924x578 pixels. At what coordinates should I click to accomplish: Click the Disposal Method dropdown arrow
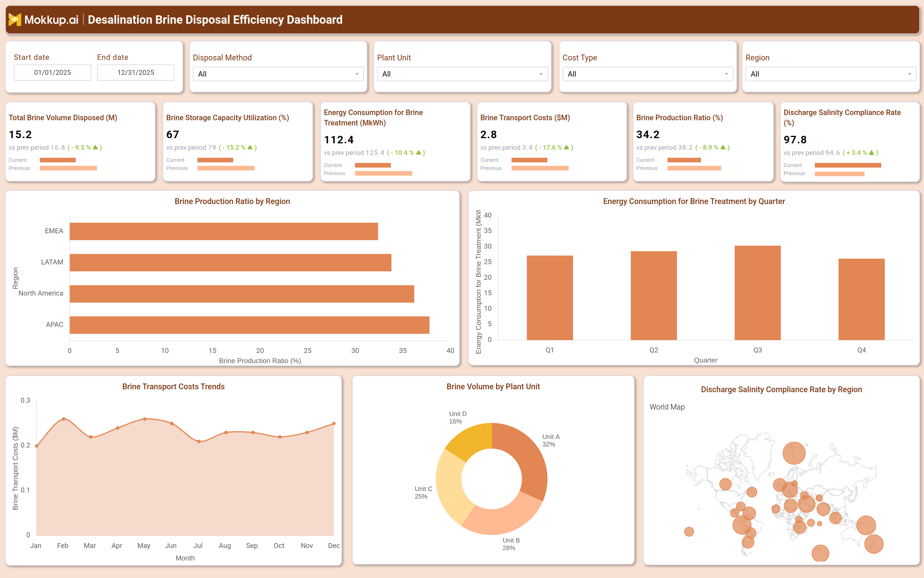[x=357, y=74]
